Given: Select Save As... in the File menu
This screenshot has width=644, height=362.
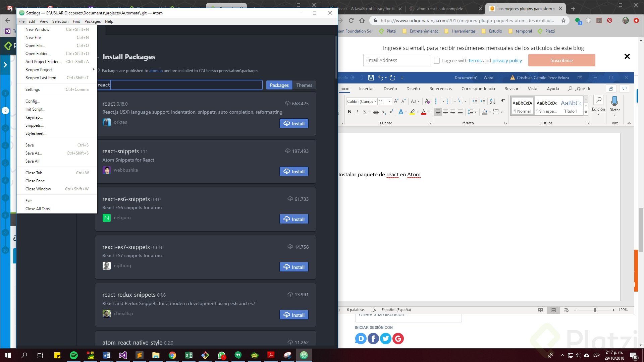Looking at the screenshot, I should (x=57, y=153).
